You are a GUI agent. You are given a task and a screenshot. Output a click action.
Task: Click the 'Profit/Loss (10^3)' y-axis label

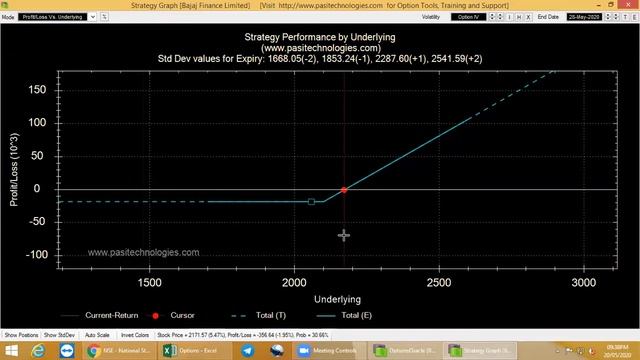tap(14, 170)
